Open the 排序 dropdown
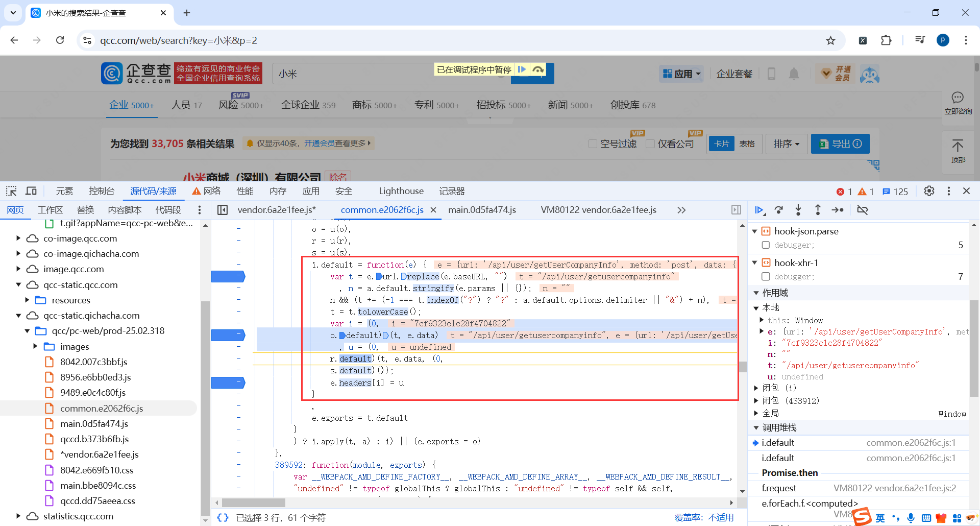Viewport: 980px width, 526px height. [x=786, y=144]
